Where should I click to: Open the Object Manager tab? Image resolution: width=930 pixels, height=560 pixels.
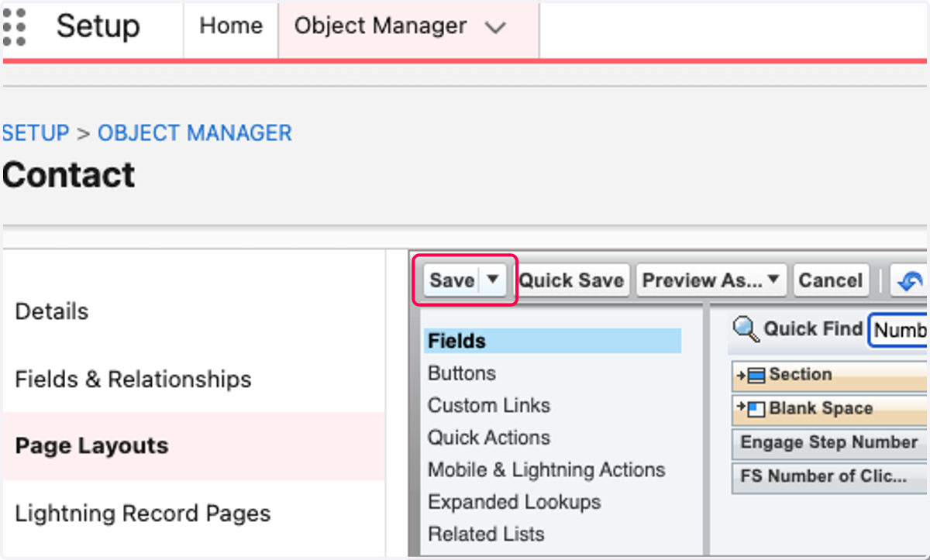(381, 26)
